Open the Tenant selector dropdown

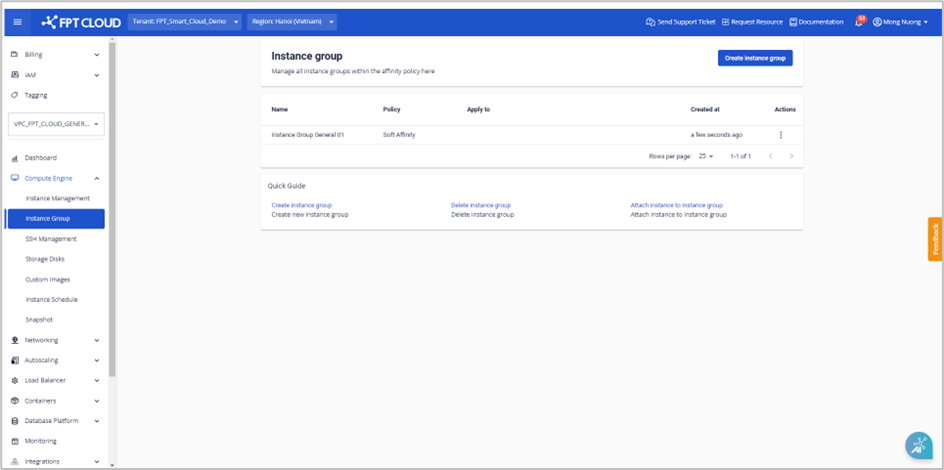click(x=184, y=22)
